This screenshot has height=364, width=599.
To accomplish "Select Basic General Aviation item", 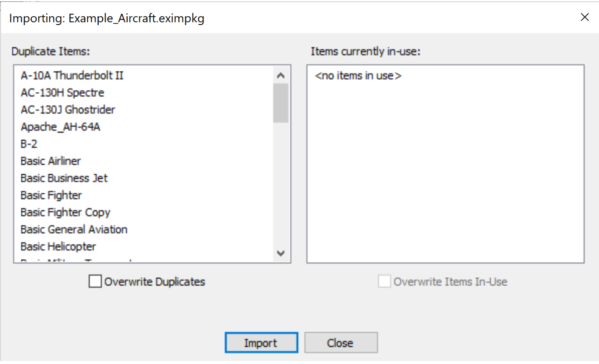I will click(x=74, y=229).
